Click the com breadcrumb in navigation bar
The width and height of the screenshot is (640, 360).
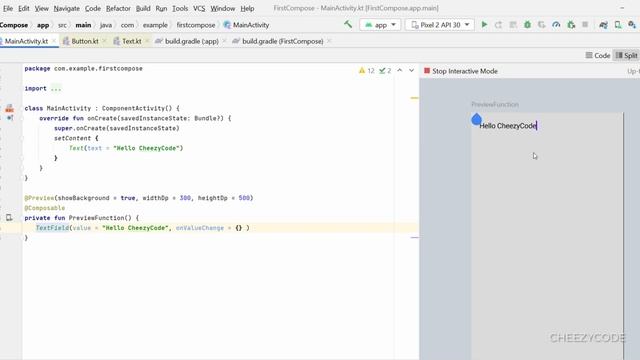[127, 25]
